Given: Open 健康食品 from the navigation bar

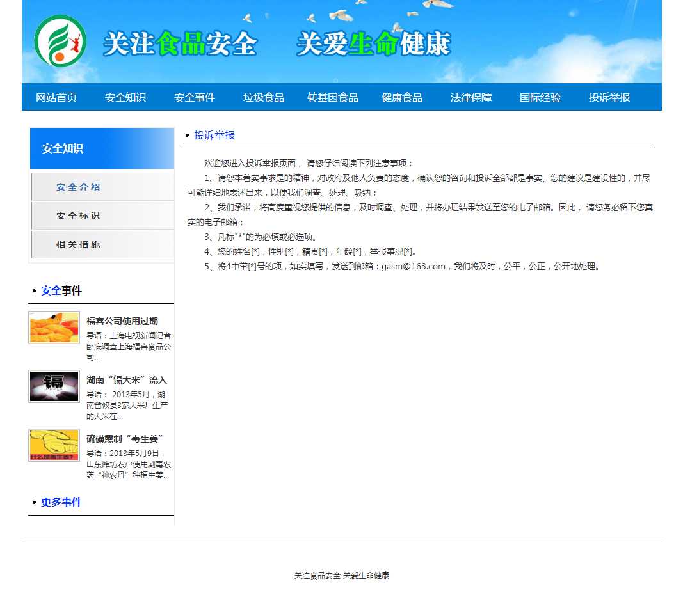Looking at the screenshot, I should click(402, 97).
